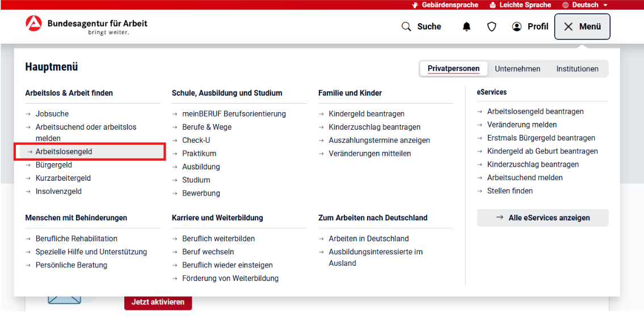Open Kindergeld ab Geburt beantragen
Screen dimensions: 644x319
pos(542,151)
